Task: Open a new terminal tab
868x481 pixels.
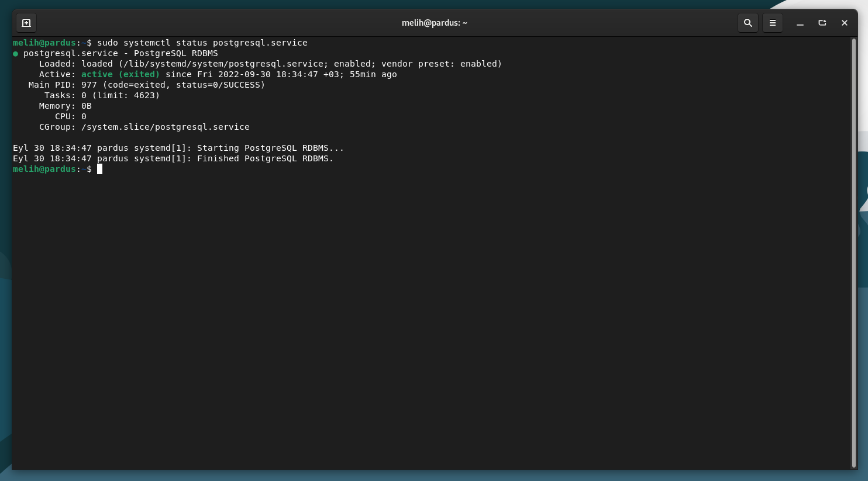Action: [26, 23]
